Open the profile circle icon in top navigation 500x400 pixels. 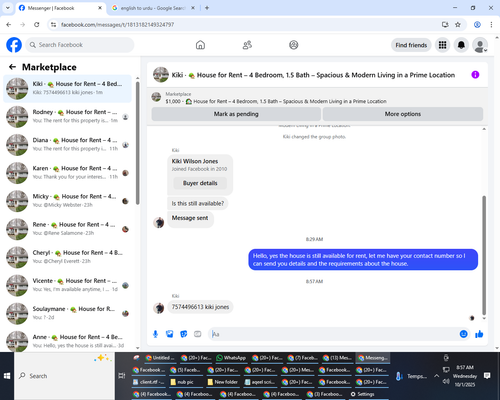pyautogui.click(x=294, y=45)
